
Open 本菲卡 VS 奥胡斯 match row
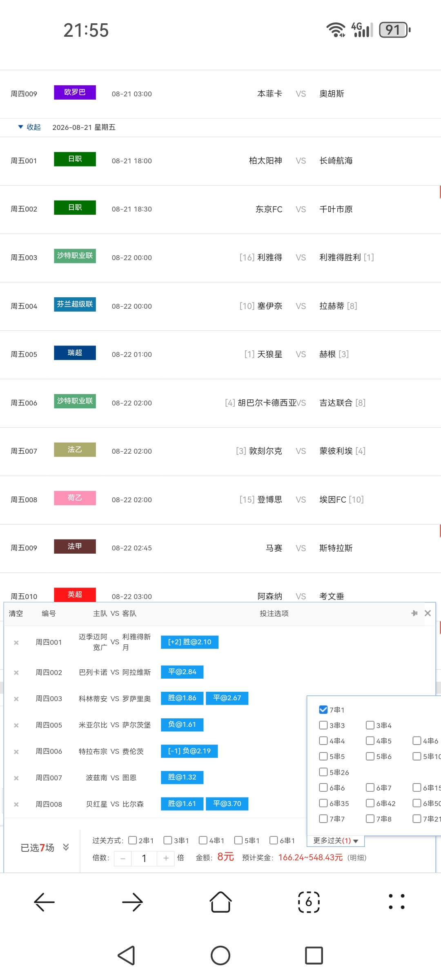click(x=220, y=94)
